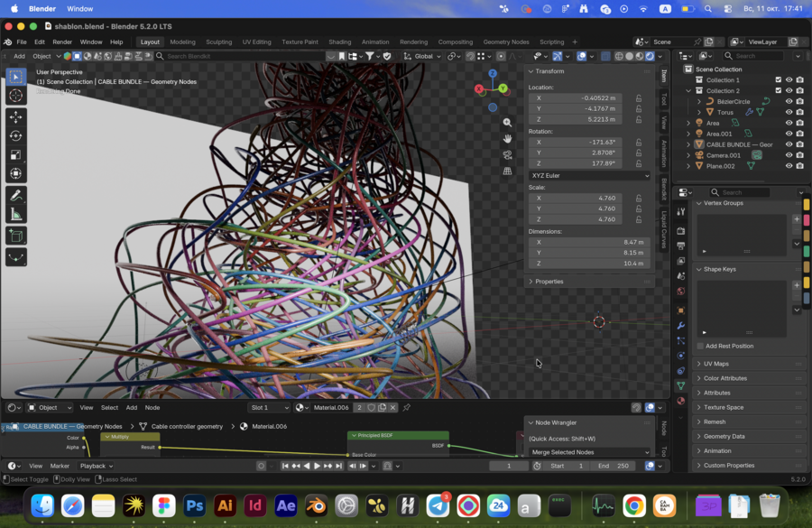Image resolution: width=812 pixels, height=528 pixels.
Task: Click the Material.006 breadcrumb
Action: pyautogui.click(x=264, y=426)
